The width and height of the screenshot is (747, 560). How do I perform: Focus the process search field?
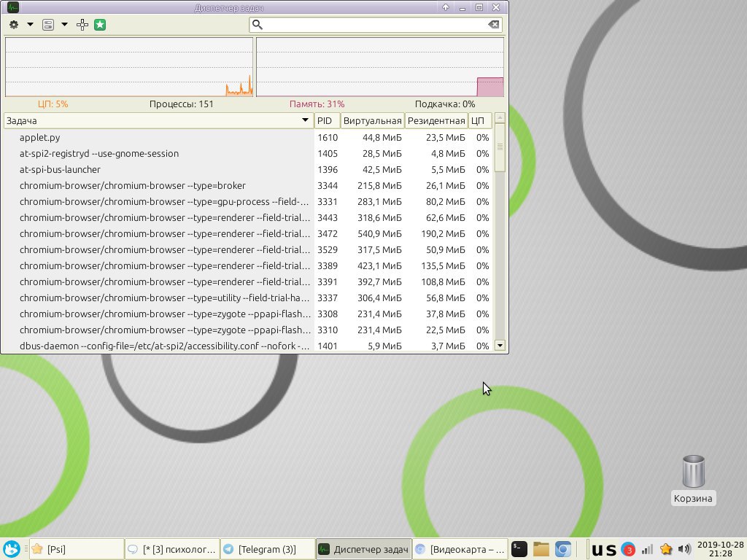click(x=376, y=25)
